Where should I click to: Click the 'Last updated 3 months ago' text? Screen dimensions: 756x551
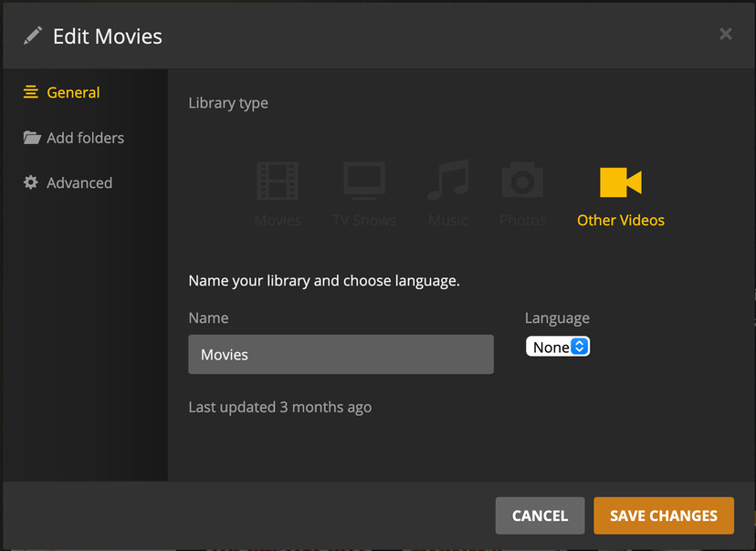click(280, 408)
